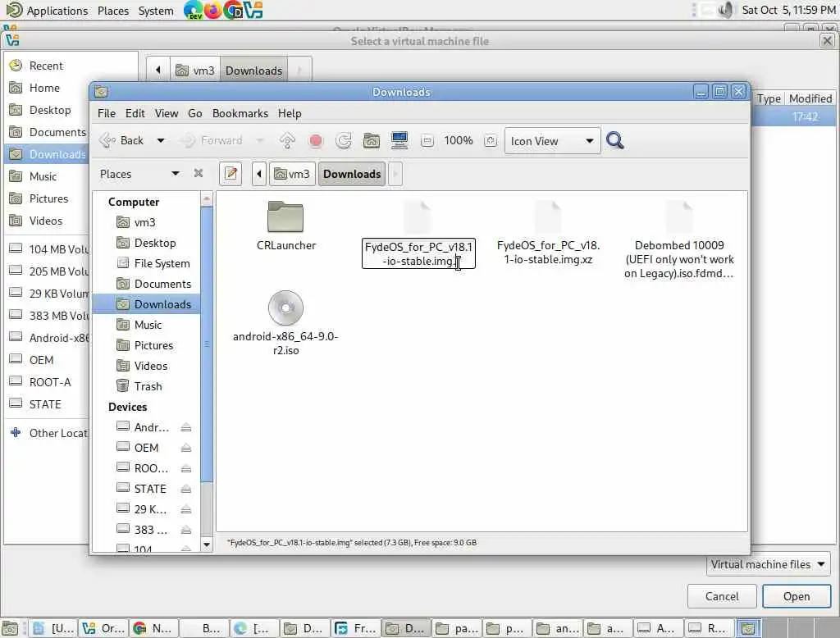
Task: Eject the OEM device in sidebar
Action: 186,448
